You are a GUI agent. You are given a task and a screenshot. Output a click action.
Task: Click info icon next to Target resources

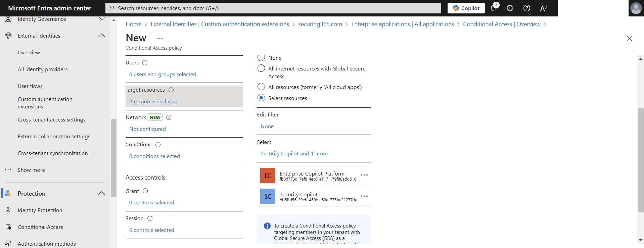coord(171,90)
